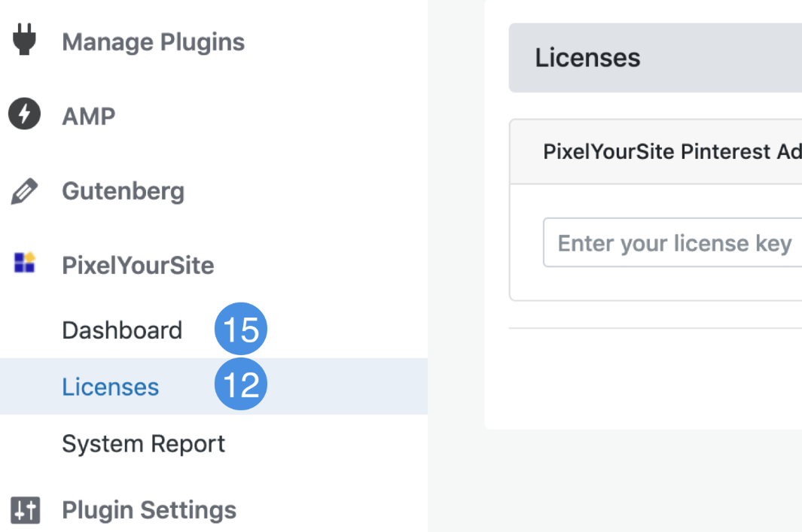Go to the Gutenberg menu item
This screenshot has height=532, width=802.
(x=123, y=191)
